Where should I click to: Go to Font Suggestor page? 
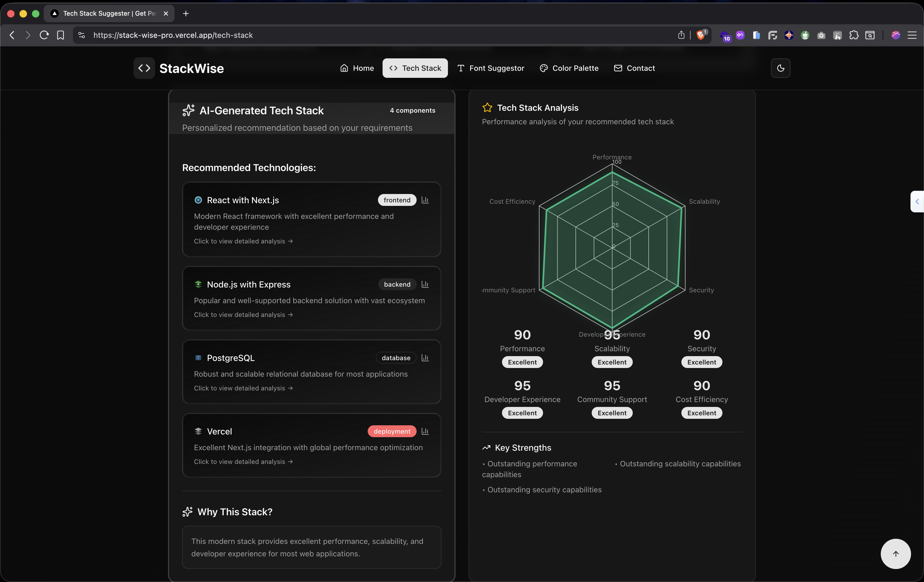(491, 68)
